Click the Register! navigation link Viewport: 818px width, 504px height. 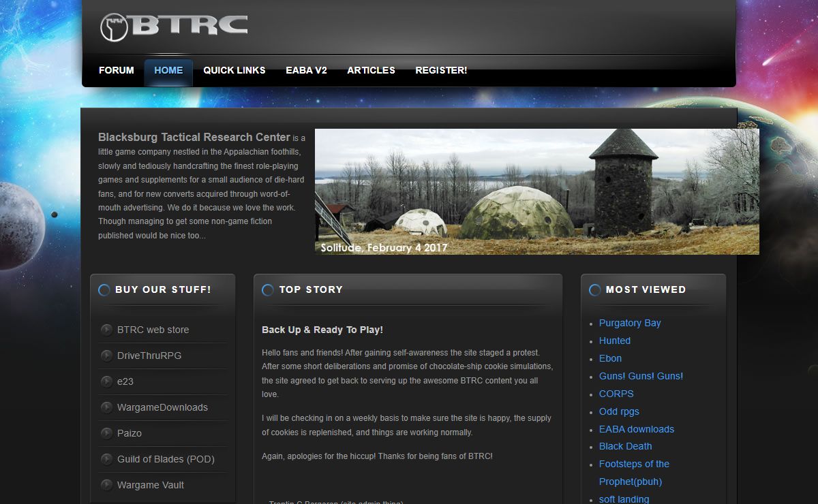(x=441, y=70)
